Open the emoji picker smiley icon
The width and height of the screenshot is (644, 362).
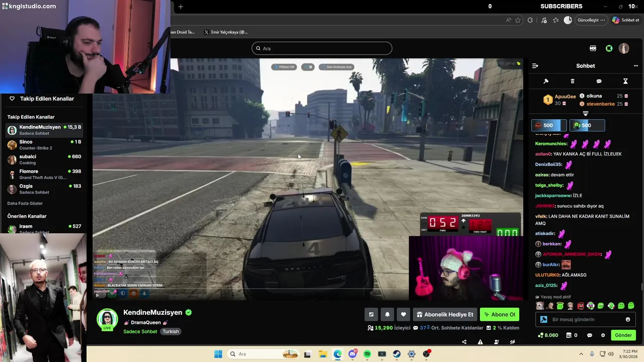[x=628, y=319]
